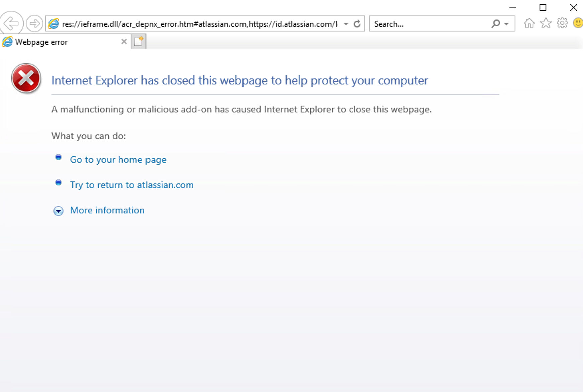The image size is (583, 392).
Task: Click the bullet beside atlassian.com link
Action: click(58, 183)
